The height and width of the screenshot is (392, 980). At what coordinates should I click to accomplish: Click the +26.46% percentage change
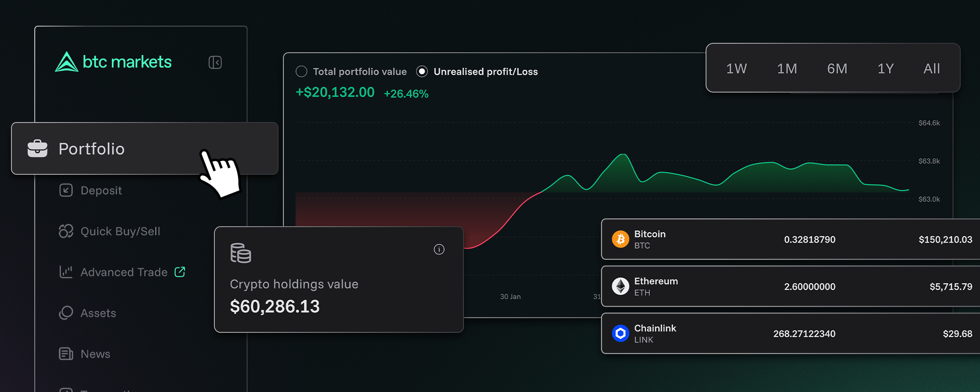[406, 94]
